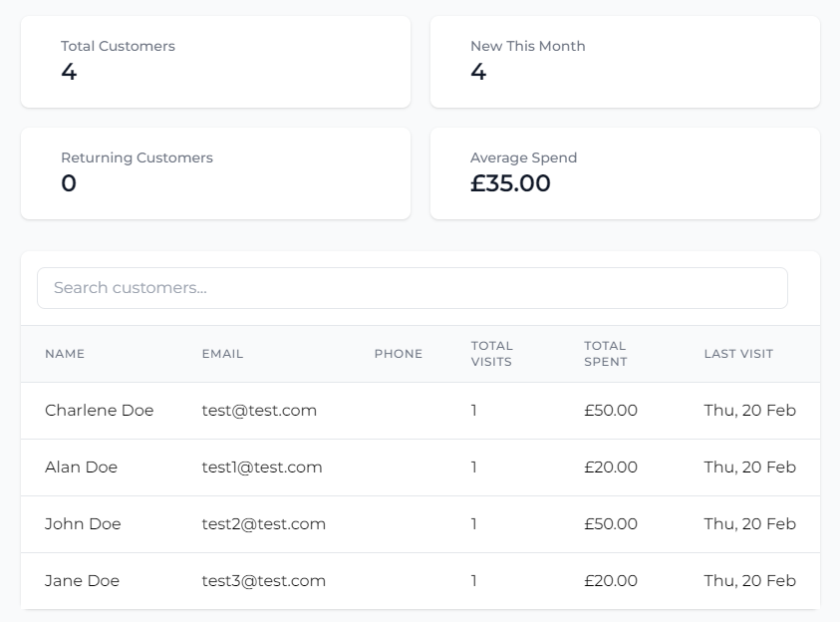Image resolution: width=840 pixels, height=622 pixels.
Task: Click £20.00 total spent for Alan Doe
Action: pyautogui.click(x=611, y=467)
